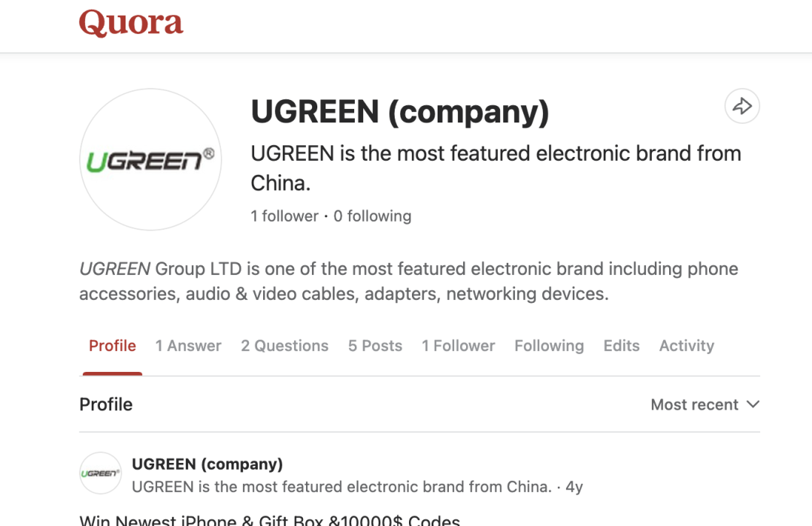Click the chevron next to Most recent
Image resolution: width=812 pixels, height=526 pixels.
point(753,404)
